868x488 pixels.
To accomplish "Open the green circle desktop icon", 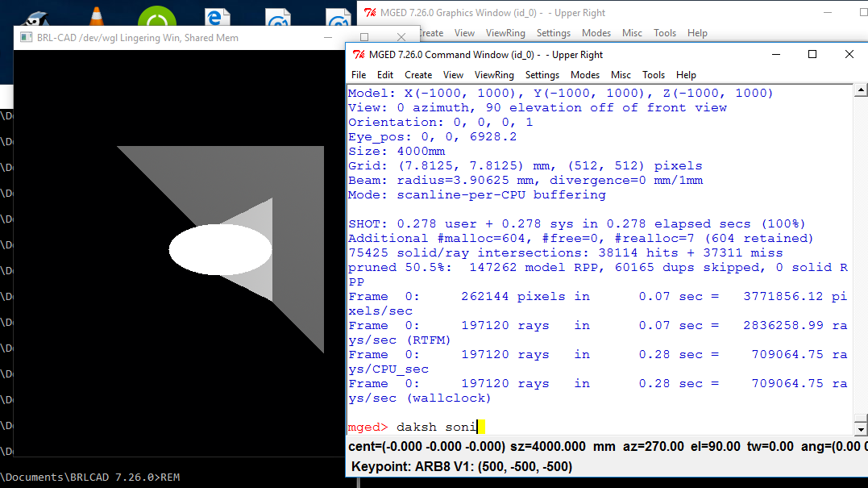I will (x=157, y=17).
